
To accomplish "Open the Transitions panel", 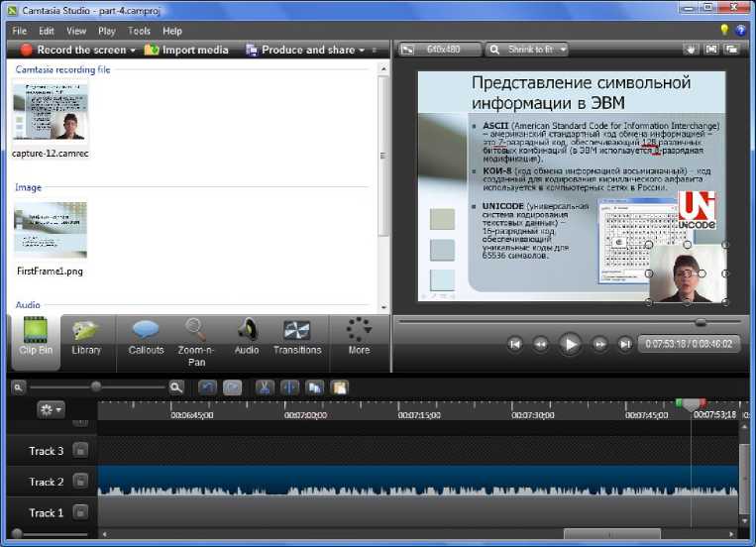I will click(x=297, y=336).
